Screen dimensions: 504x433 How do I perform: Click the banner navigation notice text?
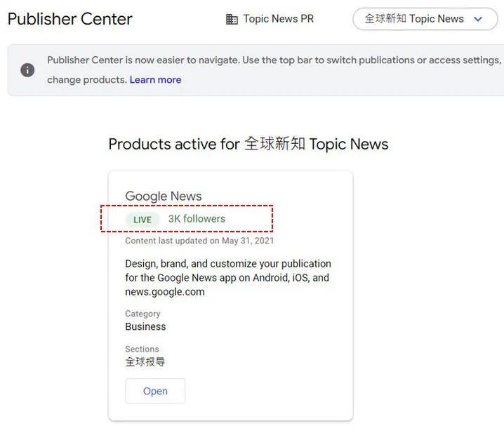(274, 60)
